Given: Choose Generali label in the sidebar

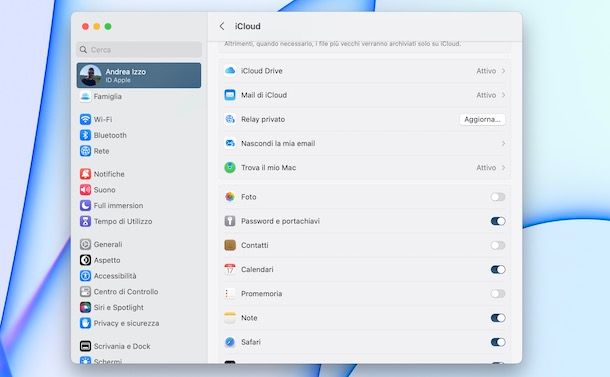Looking at the screenshot, I should tap(108, 244).
